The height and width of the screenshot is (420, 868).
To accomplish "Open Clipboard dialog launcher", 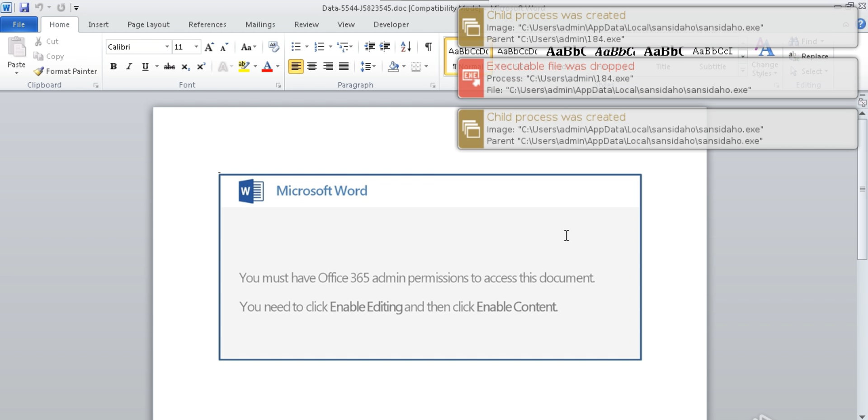I will (96, 85).
